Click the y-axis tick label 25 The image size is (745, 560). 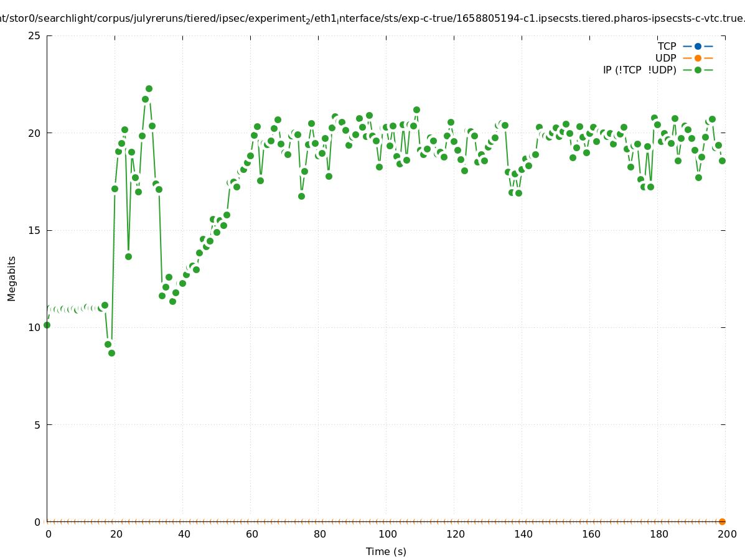(34, 35)
